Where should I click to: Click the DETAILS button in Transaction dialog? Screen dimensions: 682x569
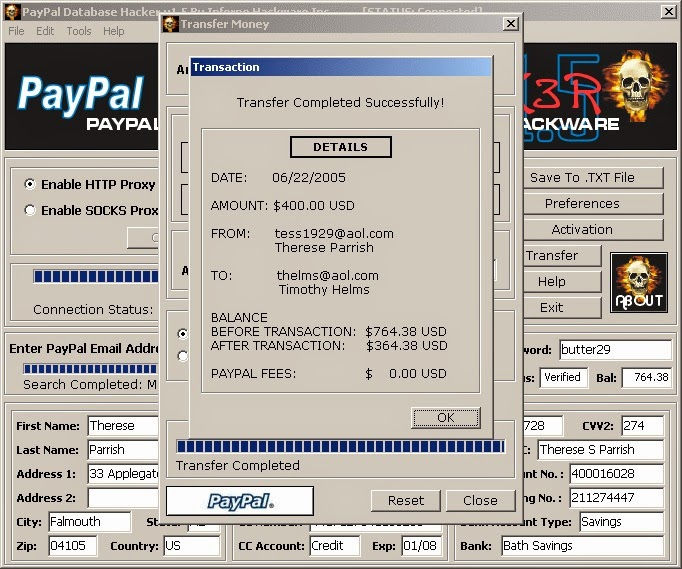tap(341, 147)
